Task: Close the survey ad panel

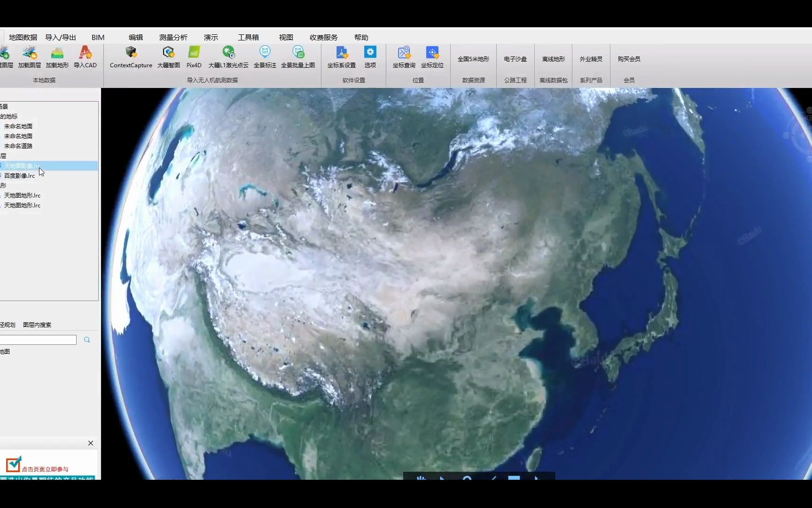Action: [x=91, y=443]
